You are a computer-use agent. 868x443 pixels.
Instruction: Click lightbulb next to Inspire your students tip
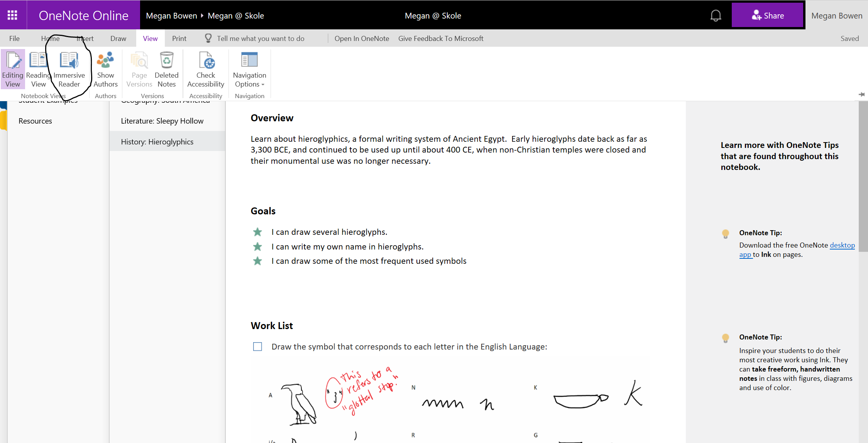726,338
